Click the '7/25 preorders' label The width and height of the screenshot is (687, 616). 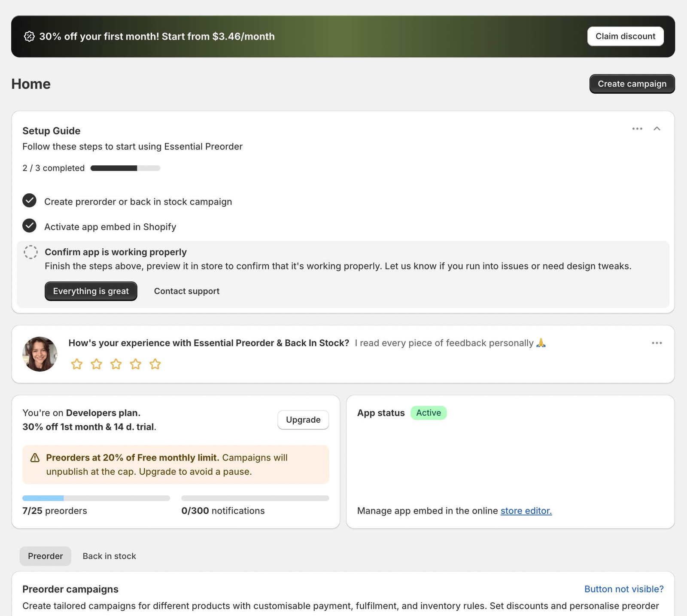click(55, 511)
